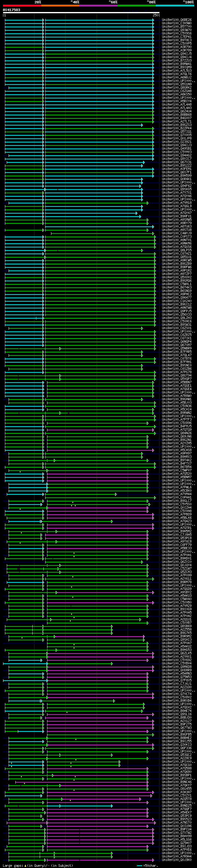Click label UniRef100_Q6Z4U4
This screenshot has width=197, height=868.
tap(177, 111)
